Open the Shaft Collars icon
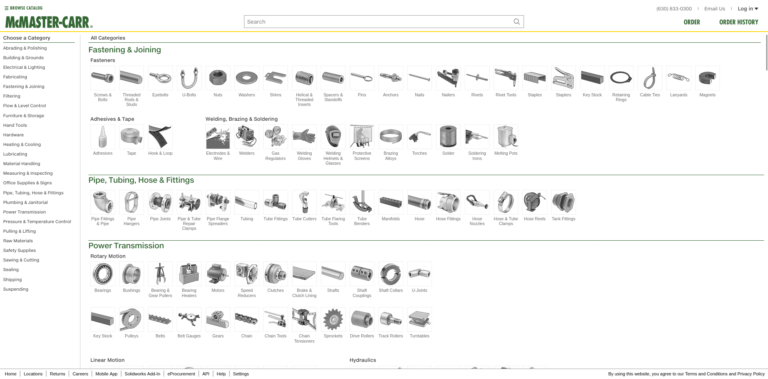 click(x=391, y=274)
